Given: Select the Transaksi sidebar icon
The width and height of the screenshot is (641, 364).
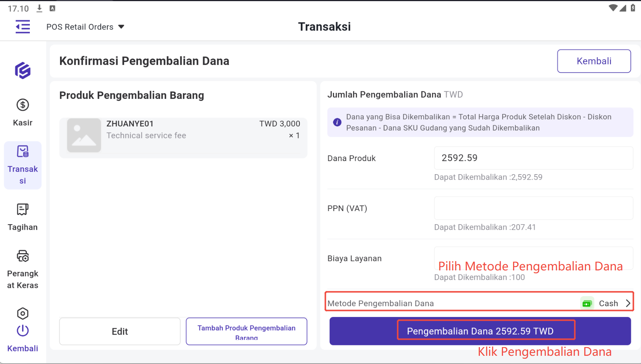Looking at the screenshot, I should point(23,152).
